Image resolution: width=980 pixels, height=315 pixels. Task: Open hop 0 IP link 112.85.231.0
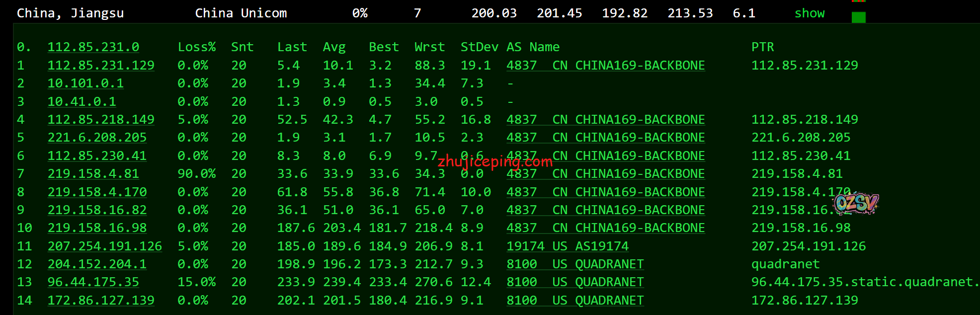(93, 47)
